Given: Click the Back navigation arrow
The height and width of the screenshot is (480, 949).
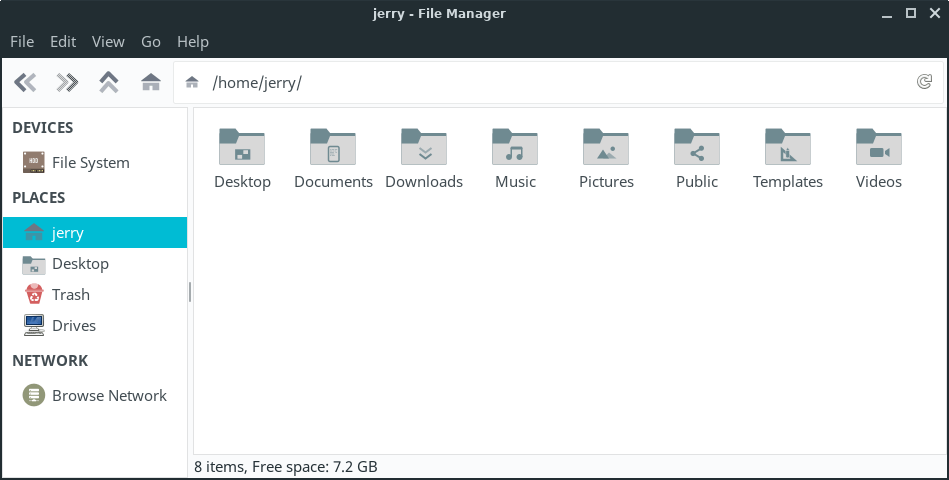Looking at the screenshot, I should [x=25, y=82].
